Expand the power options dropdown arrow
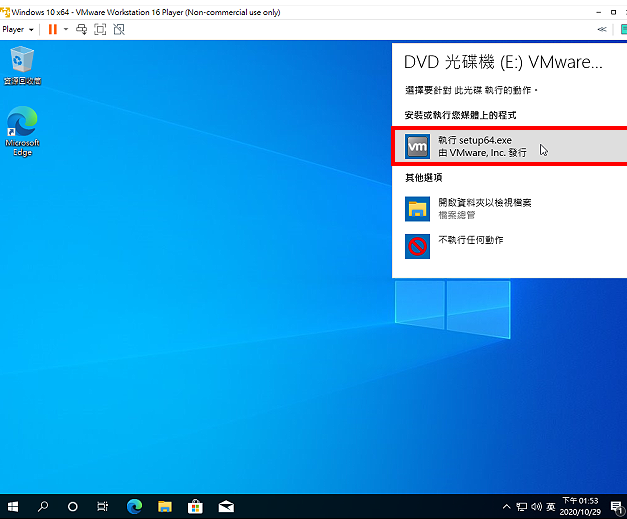 [x=66, y=29]
